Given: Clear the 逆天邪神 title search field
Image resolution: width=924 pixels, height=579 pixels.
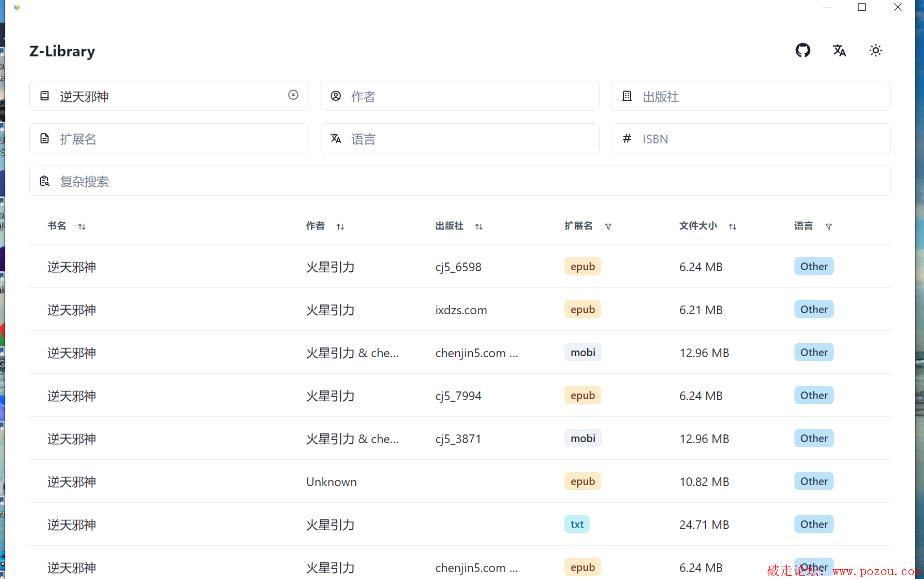Looking at the screenshot, I should click(293, 95).
